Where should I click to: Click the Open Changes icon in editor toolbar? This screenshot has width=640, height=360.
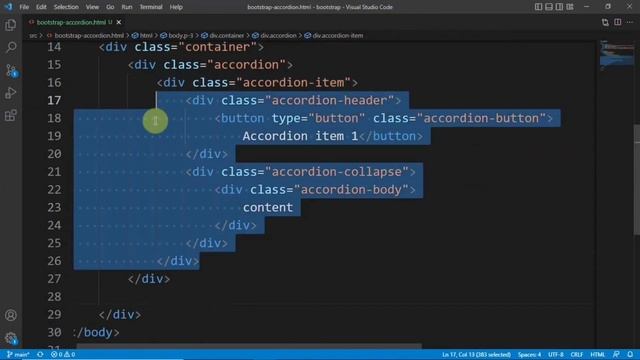click(605, 22)
